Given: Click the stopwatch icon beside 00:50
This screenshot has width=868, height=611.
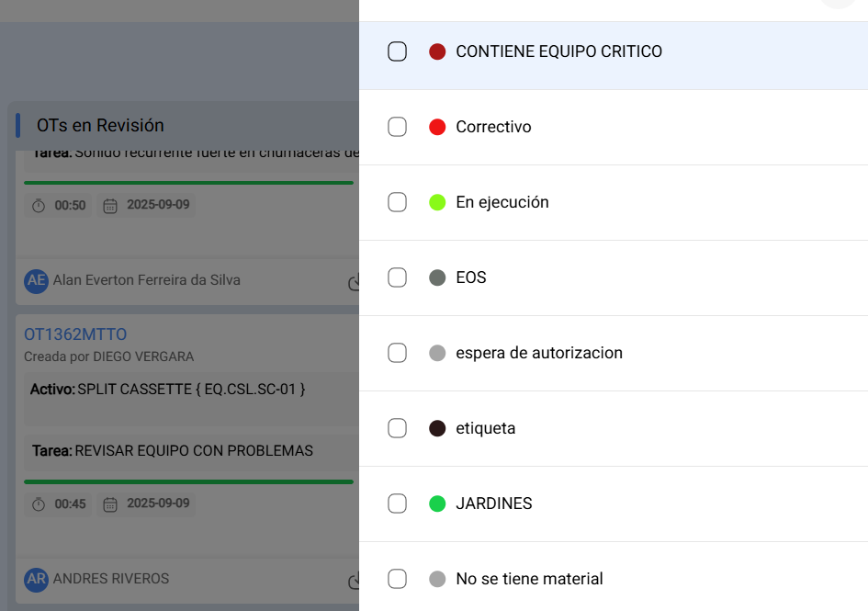Looking at the screenshot, I should [x=39, y=206].
